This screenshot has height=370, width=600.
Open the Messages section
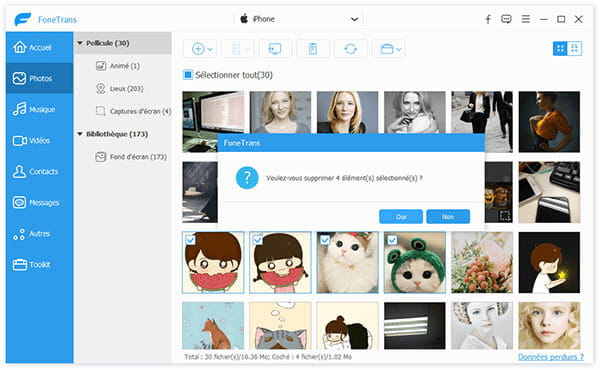click(39, 202)
